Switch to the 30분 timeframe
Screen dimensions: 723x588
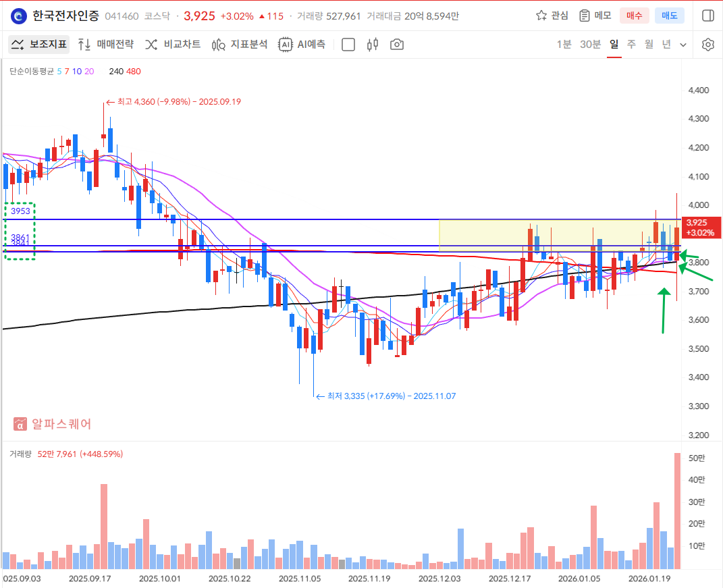(591, 45)
